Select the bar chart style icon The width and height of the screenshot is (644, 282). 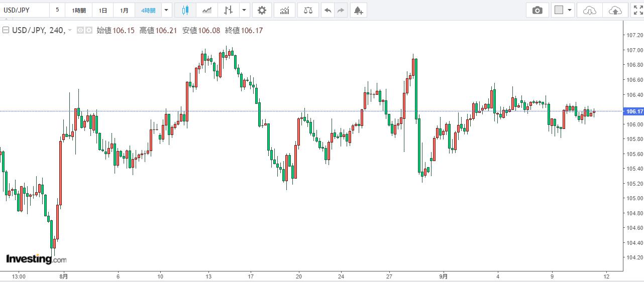(x=229, y=10)
